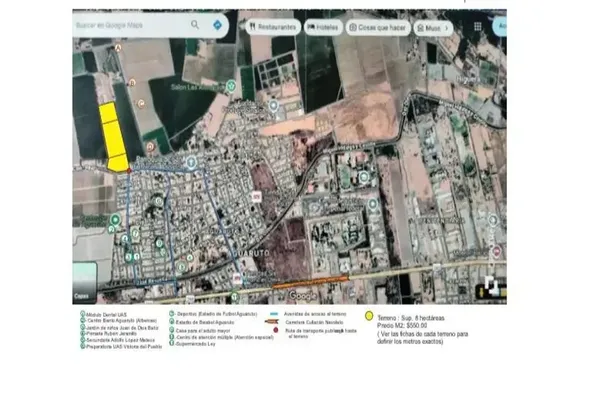
Task: Click the magnifying glass search icon
Action: [195, 22]
